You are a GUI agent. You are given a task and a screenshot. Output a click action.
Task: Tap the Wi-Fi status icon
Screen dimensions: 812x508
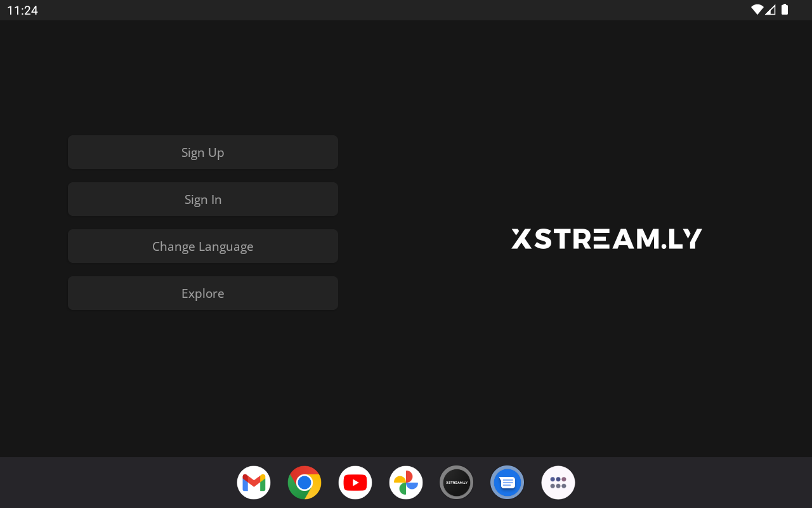point(757,10)
